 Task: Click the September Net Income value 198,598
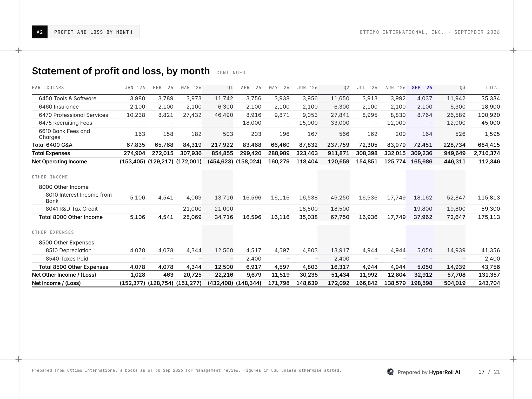point(422,283)
